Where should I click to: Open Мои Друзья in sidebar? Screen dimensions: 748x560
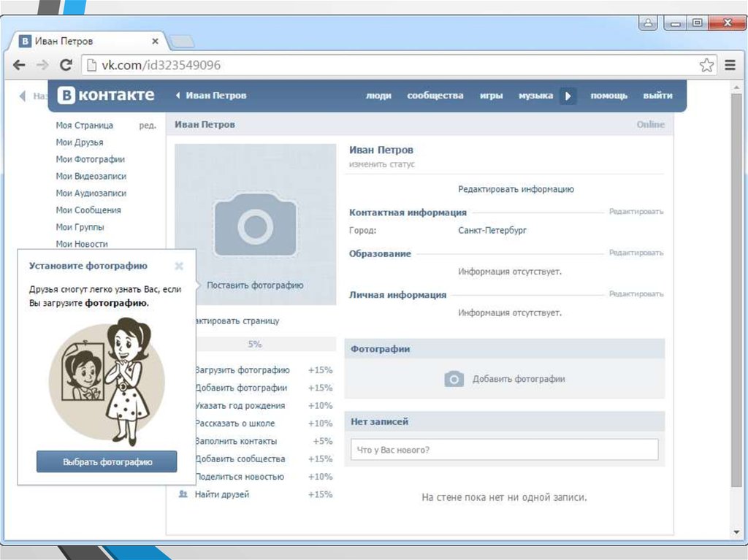pyautogui.click(x=79, y=142)
